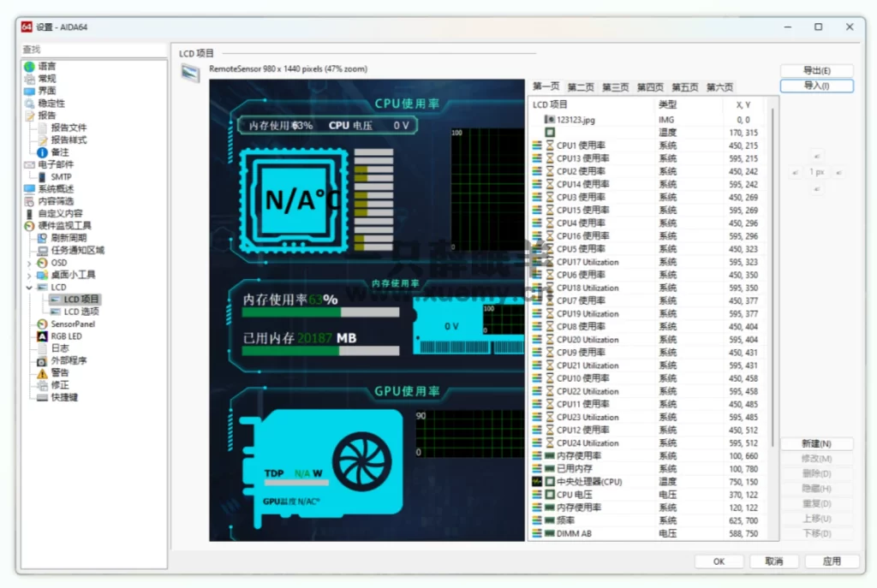Select the CPU24 Utilization row
The width and height of the screenshot is (877, 588).
(x=649, y=443)
